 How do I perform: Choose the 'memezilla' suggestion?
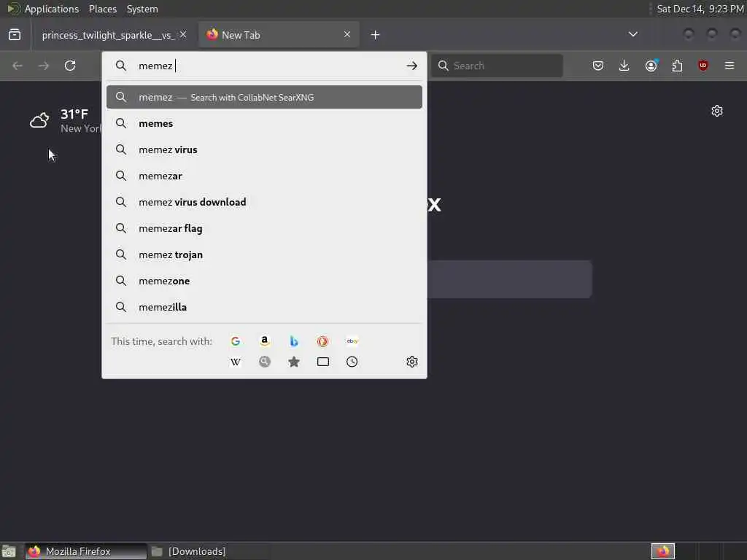[x=264, y=307]
